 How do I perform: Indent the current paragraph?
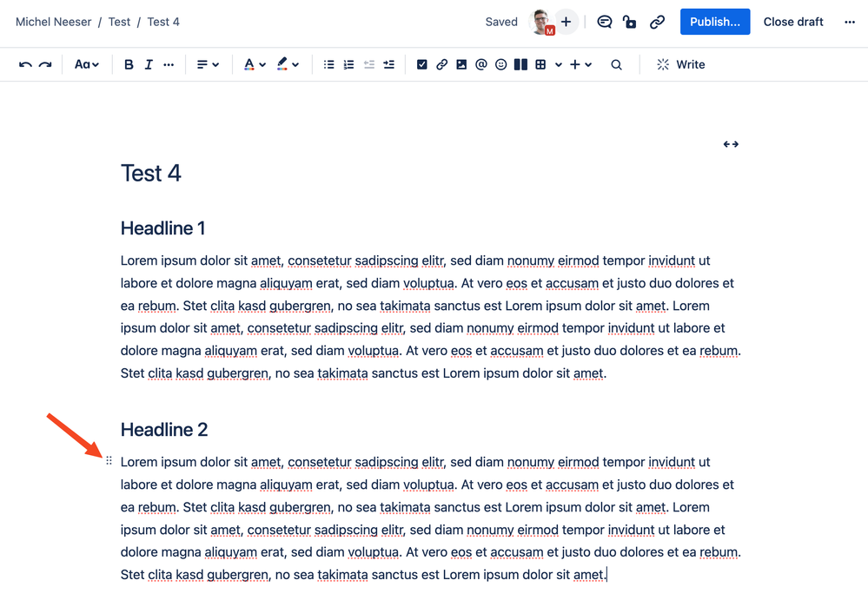388,65
